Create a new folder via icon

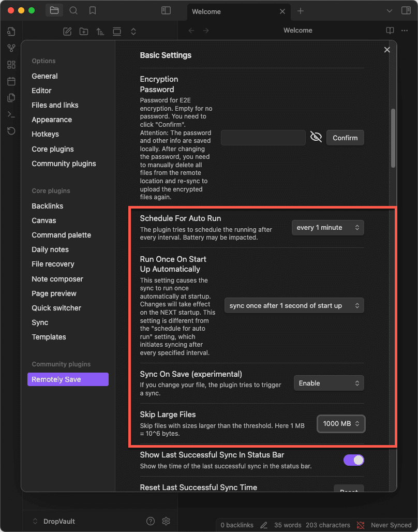tap(84, 32)
